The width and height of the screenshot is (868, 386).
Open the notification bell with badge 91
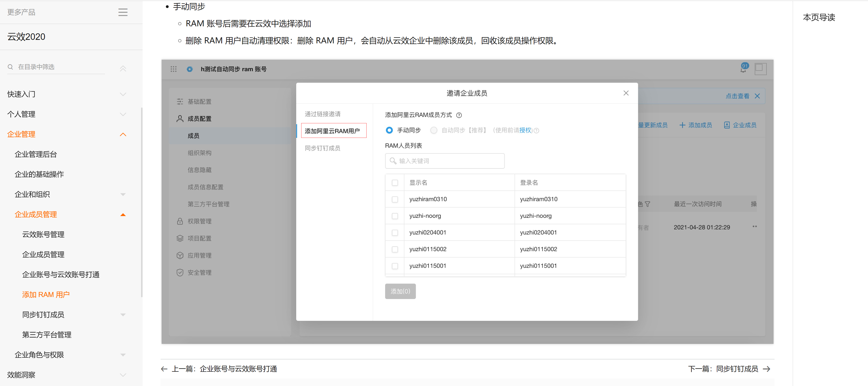point(744,68)
